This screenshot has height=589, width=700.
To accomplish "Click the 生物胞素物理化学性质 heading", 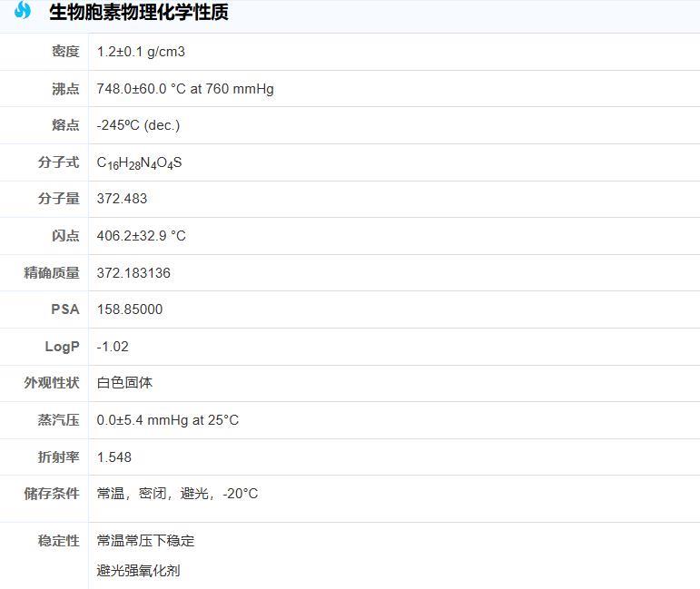I will 138,13.
